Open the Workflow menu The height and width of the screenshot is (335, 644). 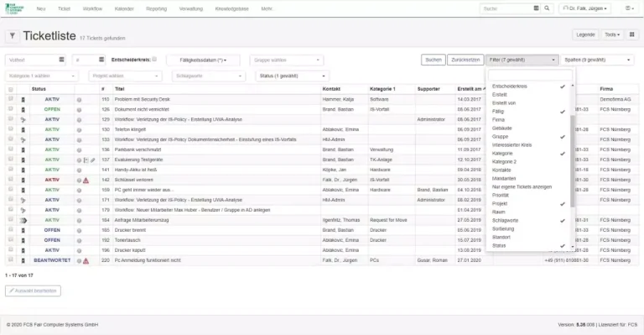[x=92, y=8]
